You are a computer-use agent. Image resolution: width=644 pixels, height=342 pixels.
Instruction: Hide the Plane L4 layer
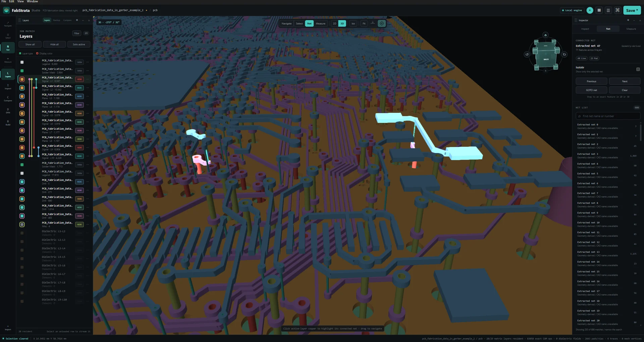pos(79,105)
